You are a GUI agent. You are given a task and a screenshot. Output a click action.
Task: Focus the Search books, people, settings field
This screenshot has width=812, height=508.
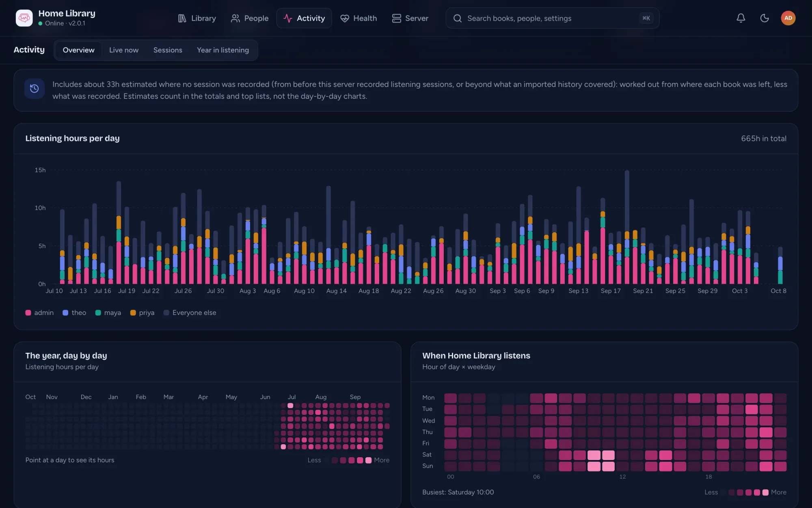tap(552, 18)
